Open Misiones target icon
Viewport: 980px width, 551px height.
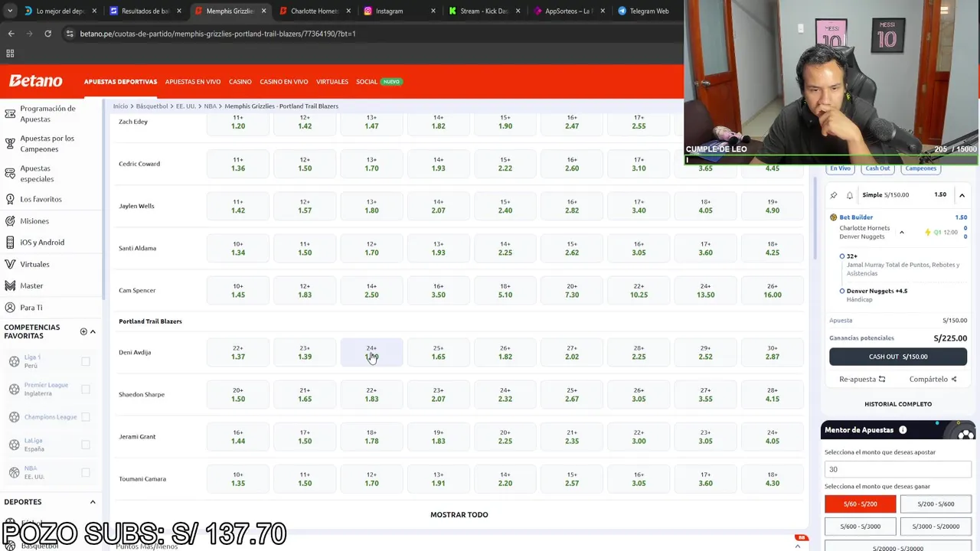click(x=10, y=221)
